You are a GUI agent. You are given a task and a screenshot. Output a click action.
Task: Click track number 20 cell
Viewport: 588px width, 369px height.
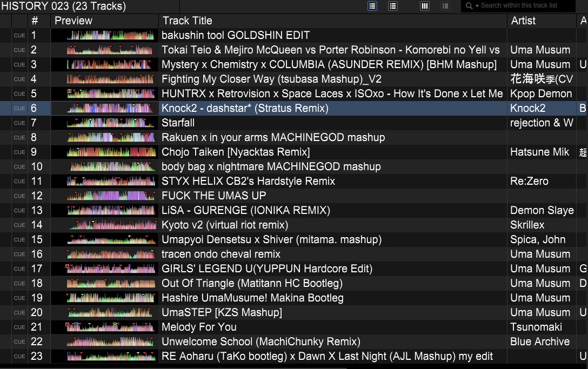coord(37,312)
